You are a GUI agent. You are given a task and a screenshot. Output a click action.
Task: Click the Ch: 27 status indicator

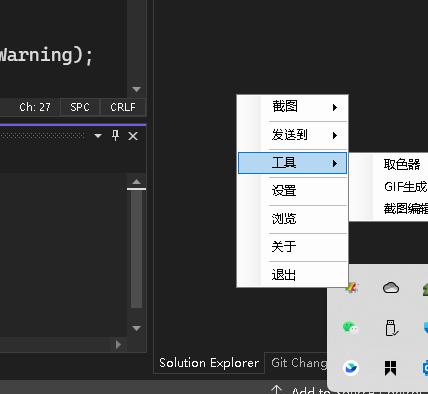pos(35,107)
